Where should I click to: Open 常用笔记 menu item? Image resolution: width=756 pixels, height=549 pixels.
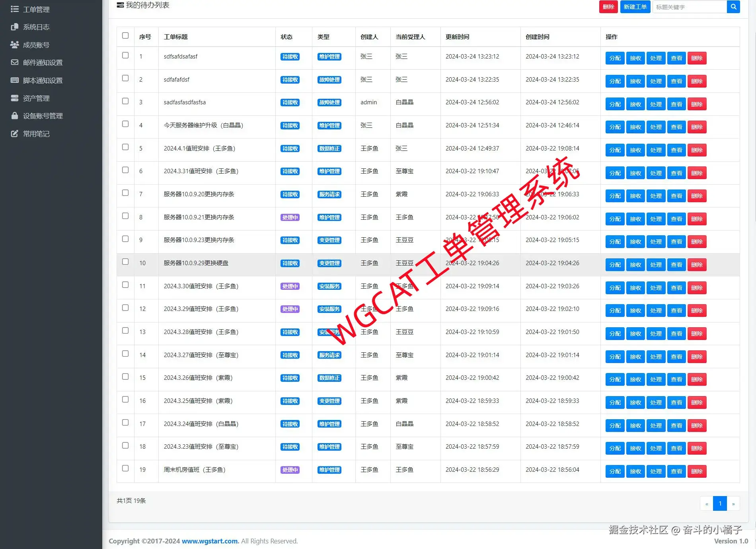(36, 134)
